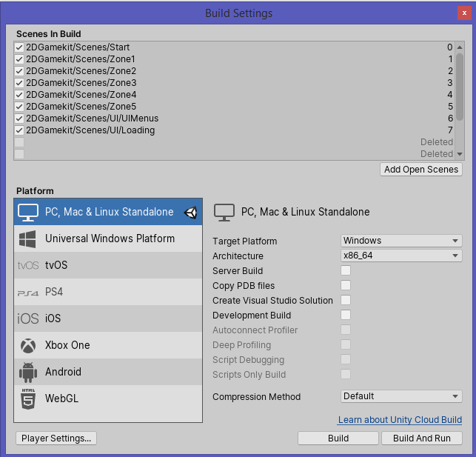Open the Target Platform dropdown
476x457 pixels.
(x=401, y=241)
